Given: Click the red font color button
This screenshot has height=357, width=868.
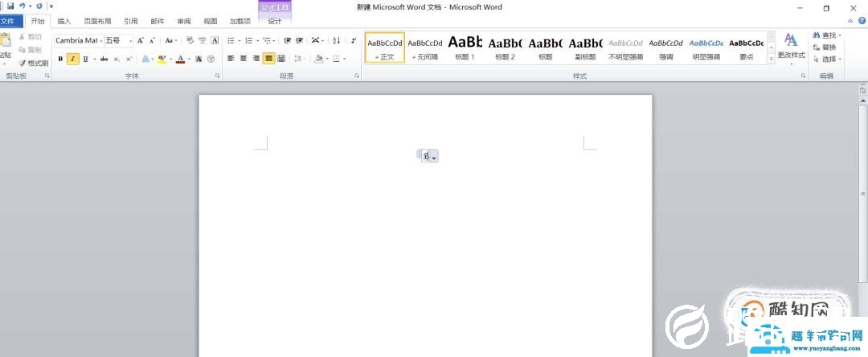Looking at the screenshot, I should tap(179, 59).
